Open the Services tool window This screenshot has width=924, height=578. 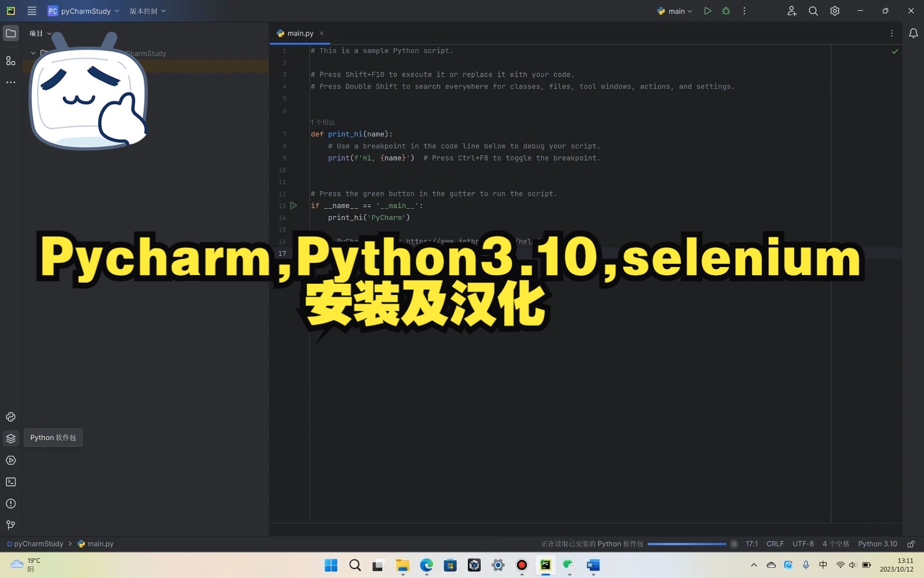11,460
